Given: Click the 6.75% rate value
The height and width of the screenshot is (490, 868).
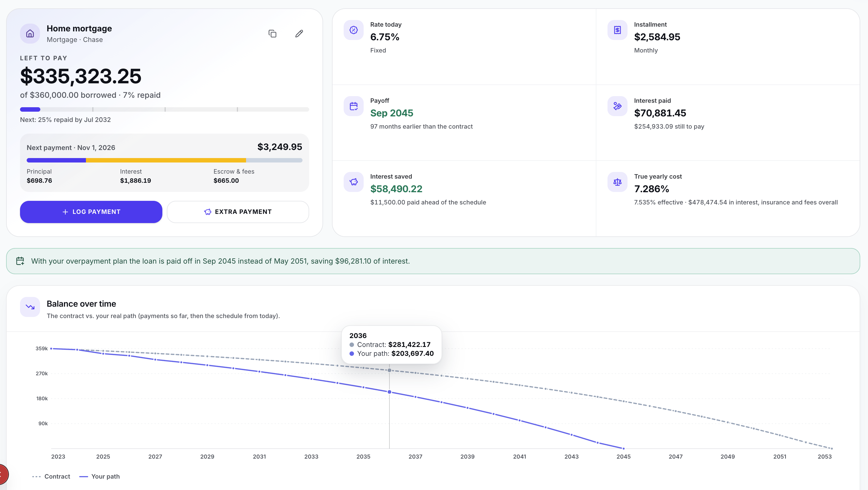Looking at the screenshot, I should pyautogui.click(x=385, y=37).
